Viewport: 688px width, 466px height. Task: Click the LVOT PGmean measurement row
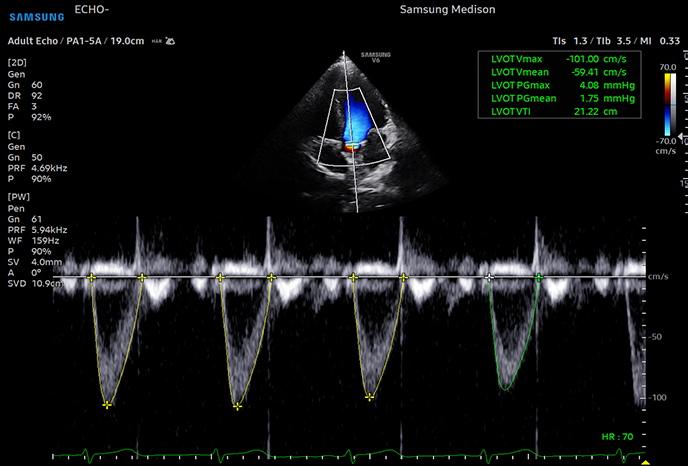[559, 99]
